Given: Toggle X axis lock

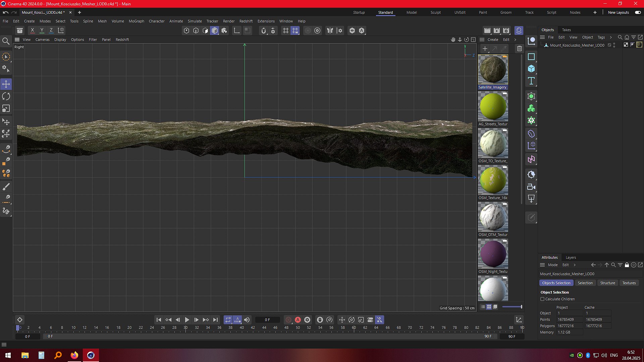Looking at the screenshot, I should [x=32, y=31].
